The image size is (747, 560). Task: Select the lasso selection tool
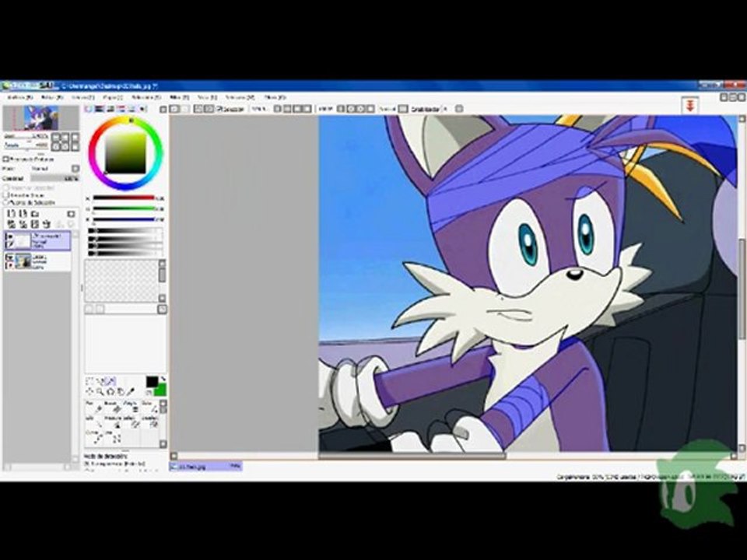pos(99,380)
